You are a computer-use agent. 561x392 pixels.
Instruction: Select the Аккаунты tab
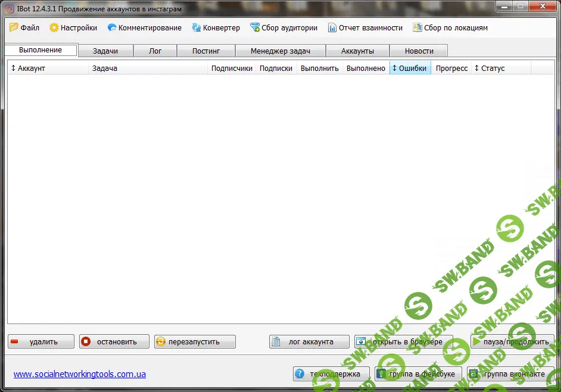(357, 51)
